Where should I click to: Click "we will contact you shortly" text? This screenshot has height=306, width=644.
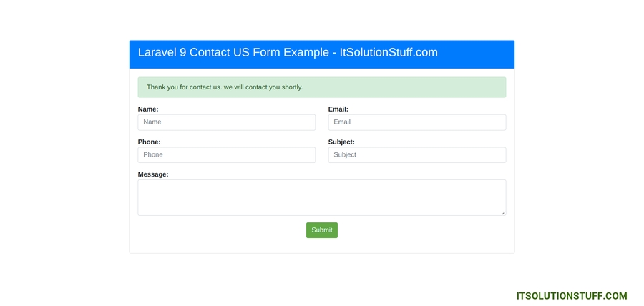[x=263, y=87]
